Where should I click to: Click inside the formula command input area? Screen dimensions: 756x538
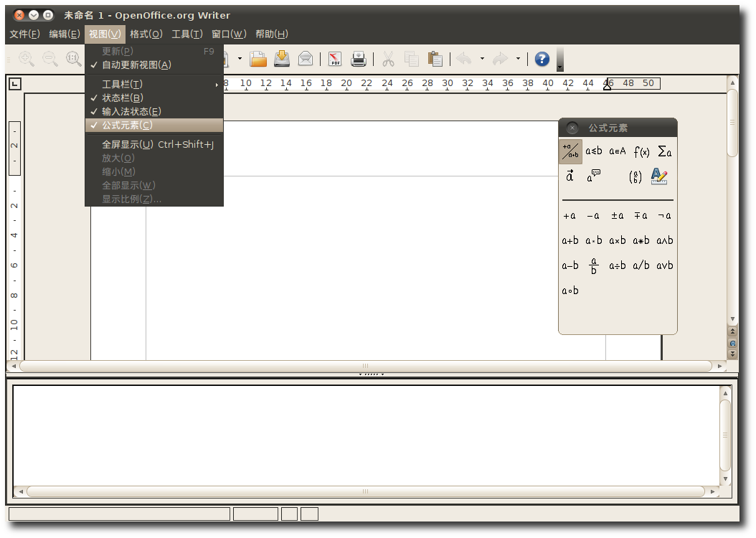coord(366,435)
